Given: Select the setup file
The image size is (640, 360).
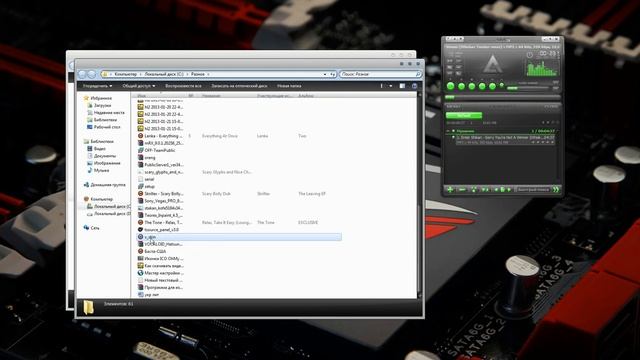Looking at the screenshot, I should [x=147, y=187].
